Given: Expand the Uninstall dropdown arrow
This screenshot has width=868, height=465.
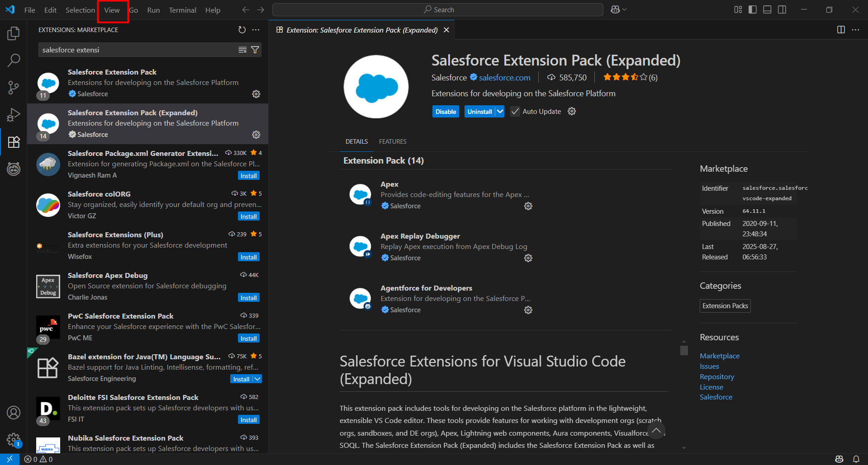Looking at the screenshot, I should click(x=500, y=112).
